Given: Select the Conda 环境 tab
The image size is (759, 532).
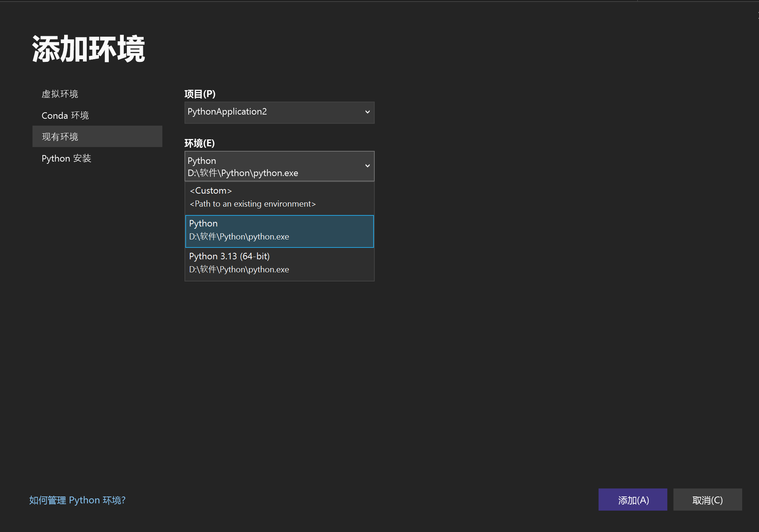Looking at the screenshot, I should click(65, 115).
